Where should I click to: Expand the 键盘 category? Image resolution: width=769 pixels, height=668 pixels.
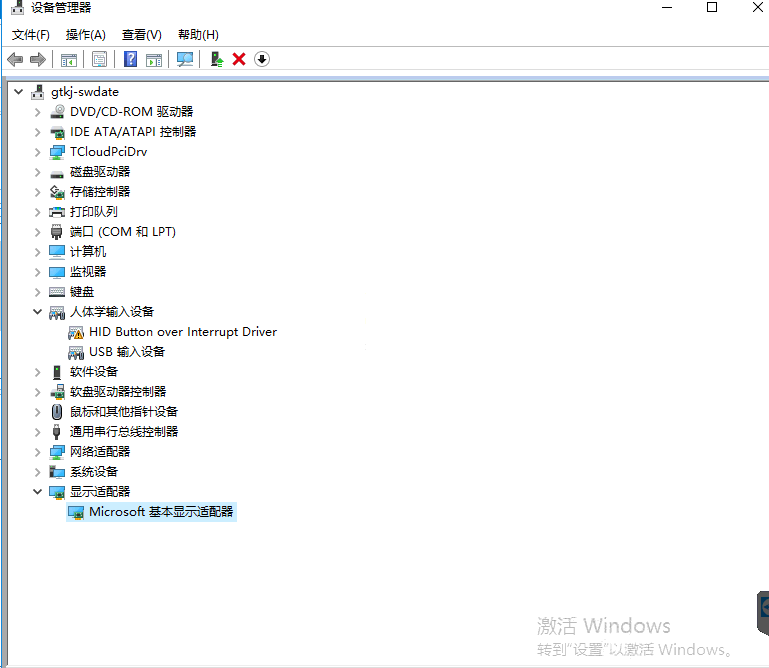[x=37, y=292]
